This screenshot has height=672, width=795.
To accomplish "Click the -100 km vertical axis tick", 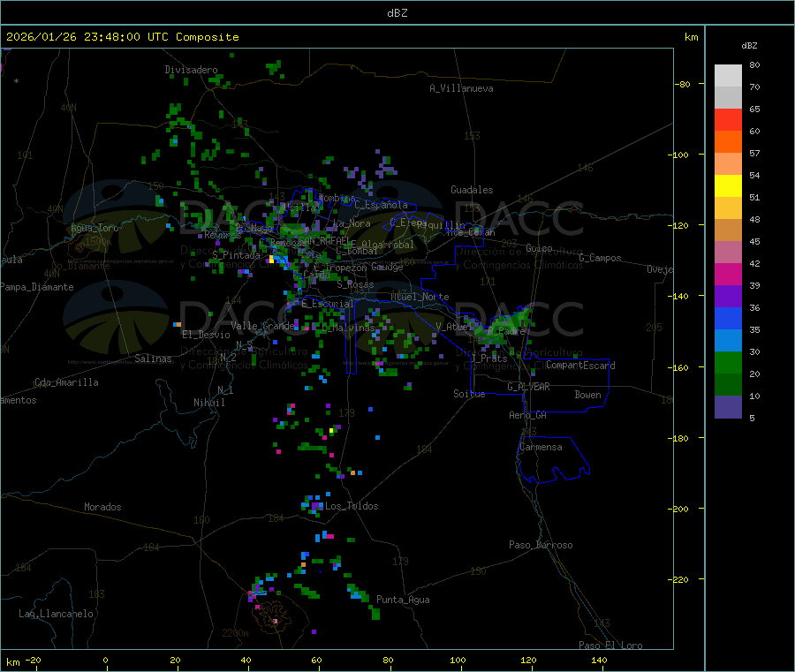I will (x=678, y=155).
